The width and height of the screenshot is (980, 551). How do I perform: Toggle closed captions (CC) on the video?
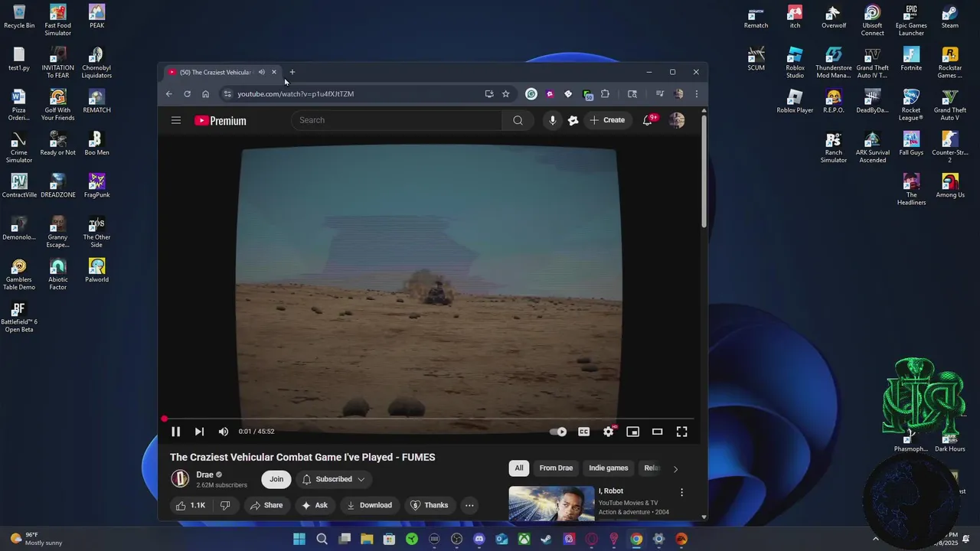tap(584, 432)
